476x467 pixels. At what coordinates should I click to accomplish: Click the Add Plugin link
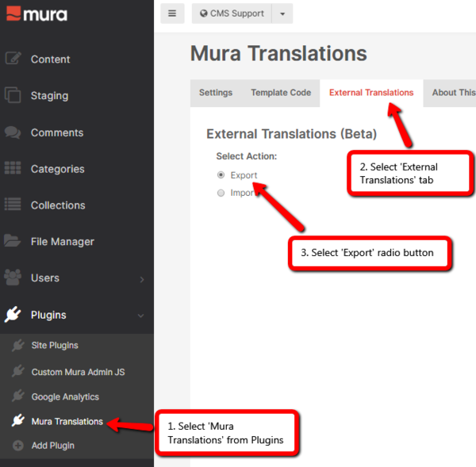[53, 446]
